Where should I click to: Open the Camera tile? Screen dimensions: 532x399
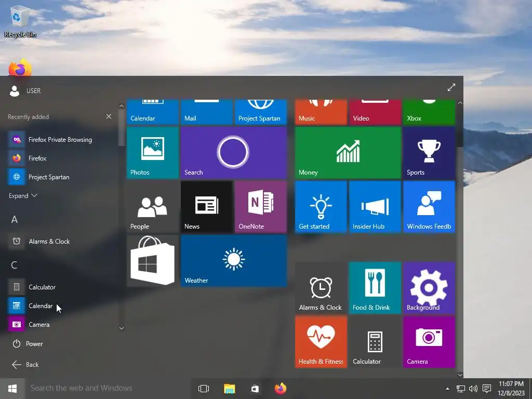(x=429, y=342)
